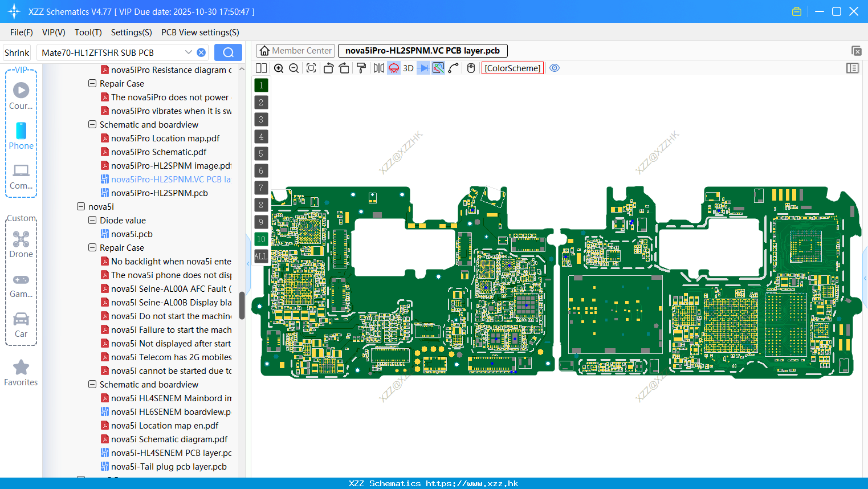Viewport: 868px width, 489px height.
Task: Mirror flip the board view
Action: pyautogui.click(x=379, y=68)
